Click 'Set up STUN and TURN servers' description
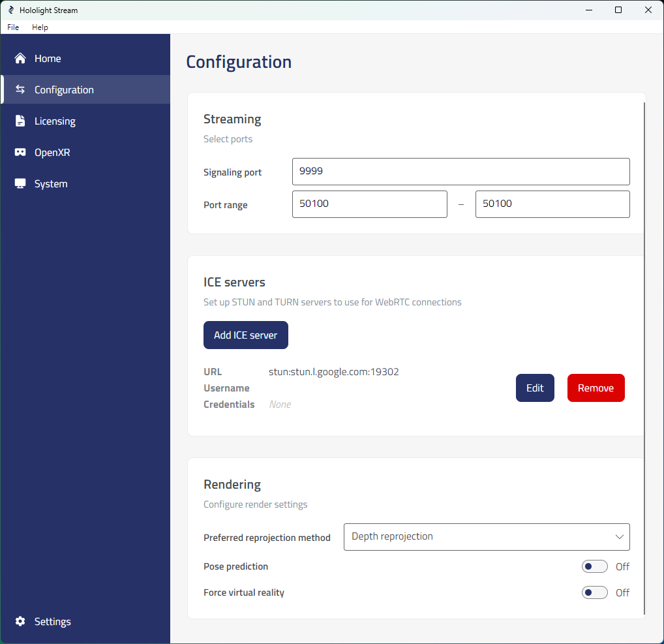Screen dimensions: 664x644 click(333, 302)
